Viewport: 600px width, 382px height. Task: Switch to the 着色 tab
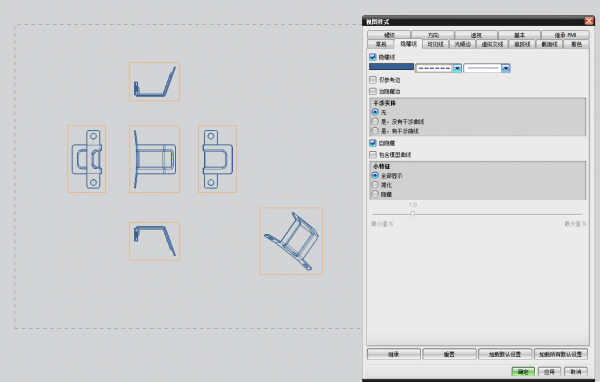point(576,44)
